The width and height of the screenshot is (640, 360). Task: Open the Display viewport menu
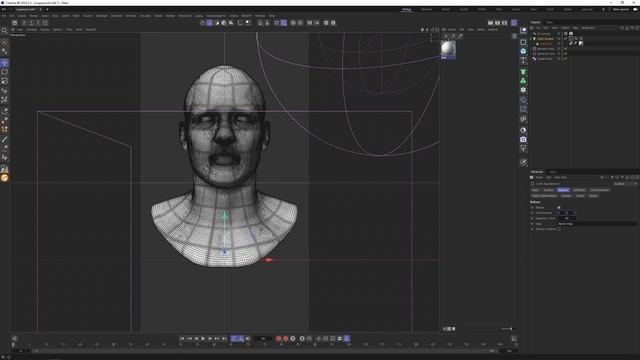[45, 29]
